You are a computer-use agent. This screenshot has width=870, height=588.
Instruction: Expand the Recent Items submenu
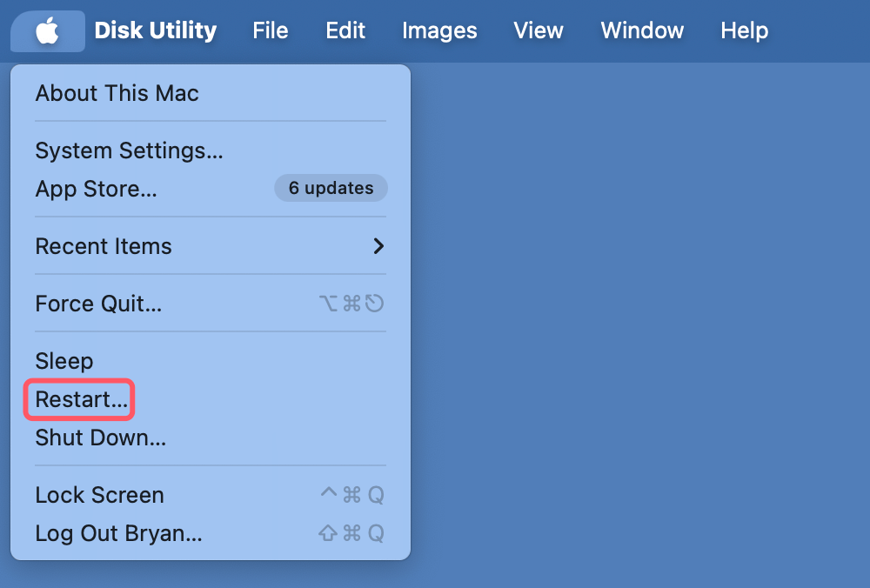pyautogui.click(x=103, y=246)
